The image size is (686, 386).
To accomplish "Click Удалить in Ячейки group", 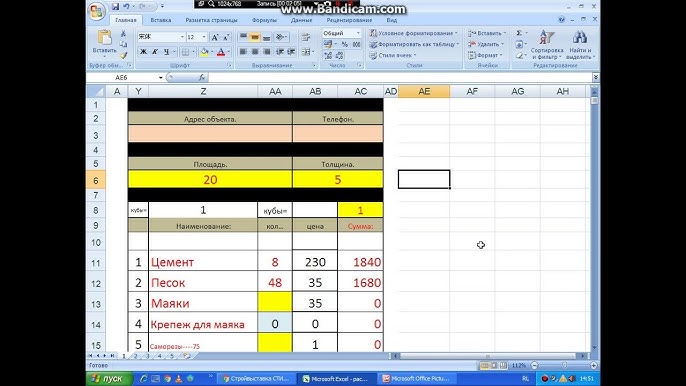I will click(486, 44).
